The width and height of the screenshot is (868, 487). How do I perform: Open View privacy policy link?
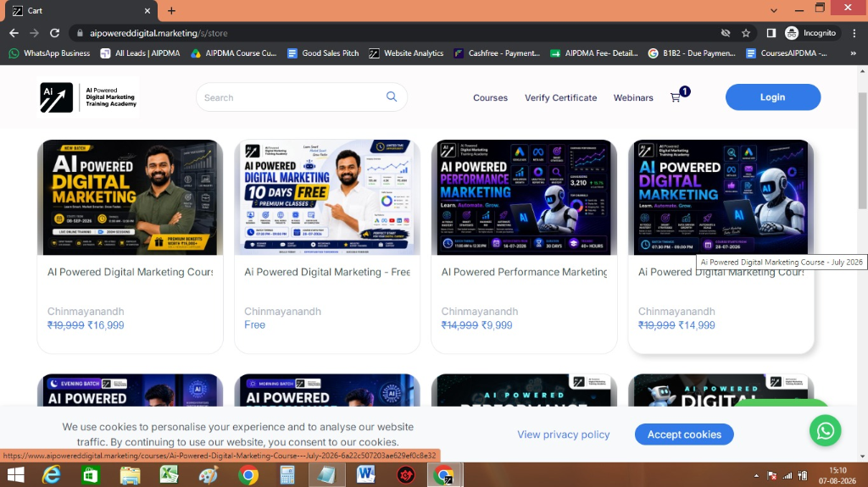(564, 434)
